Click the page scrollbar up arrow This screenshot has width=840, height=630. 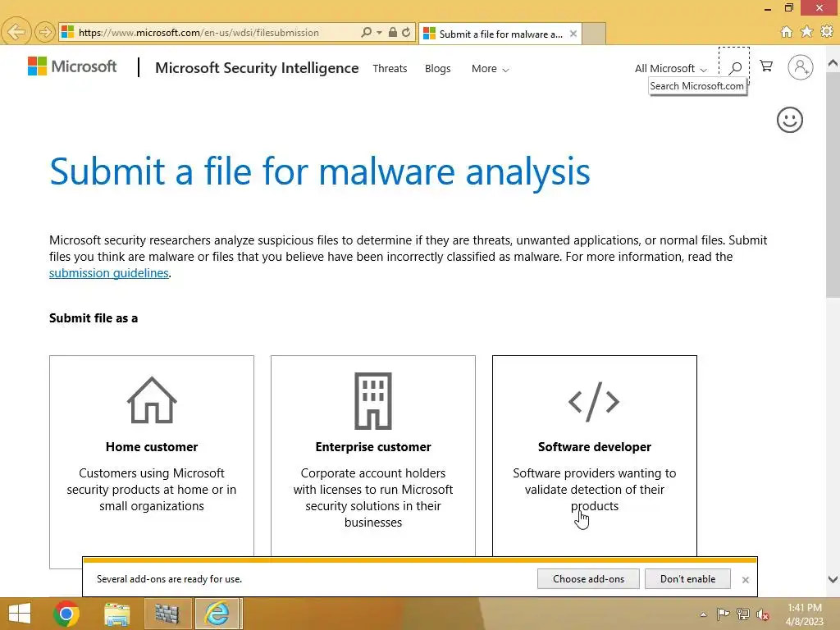(x=833, y=62)
